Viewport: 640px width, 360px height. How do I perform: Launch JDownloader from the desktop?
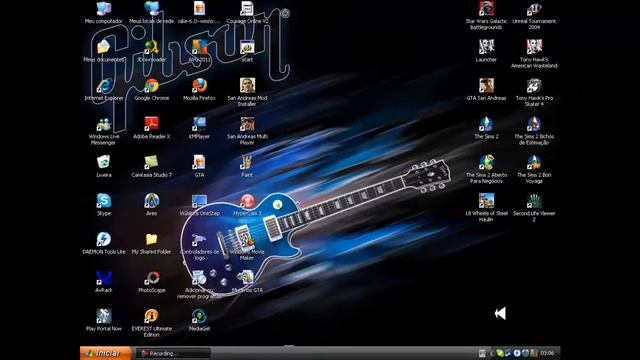point(151,47)
